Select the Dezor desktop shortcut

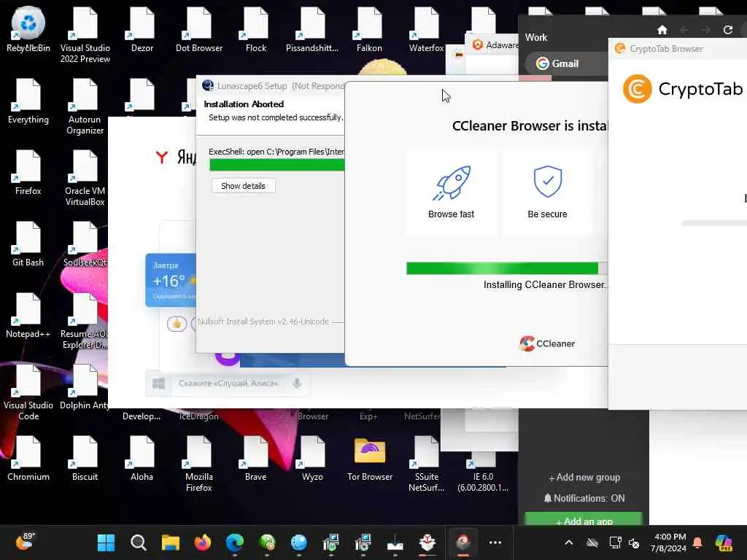tap(142, 29)
